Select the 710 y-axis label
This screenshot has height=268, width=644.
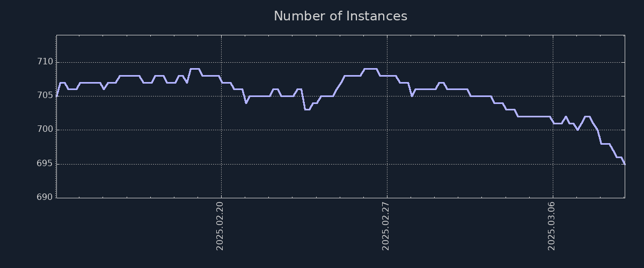(46, 62)
